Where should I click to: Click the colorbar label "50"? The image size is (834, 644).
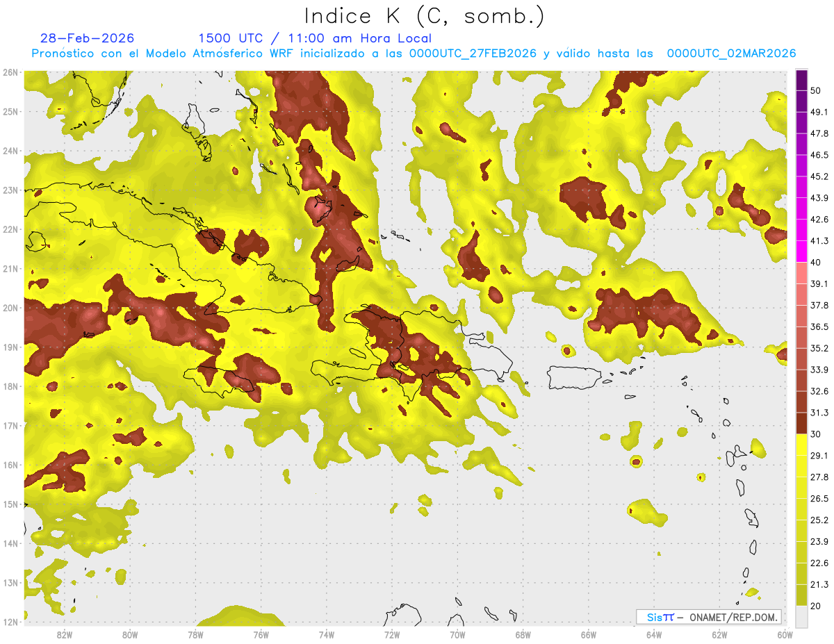tap(817, 90)
